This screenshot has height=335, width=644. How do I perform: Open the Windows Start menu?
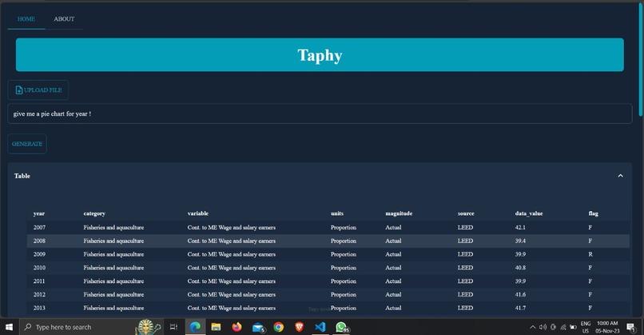[9, 327]
